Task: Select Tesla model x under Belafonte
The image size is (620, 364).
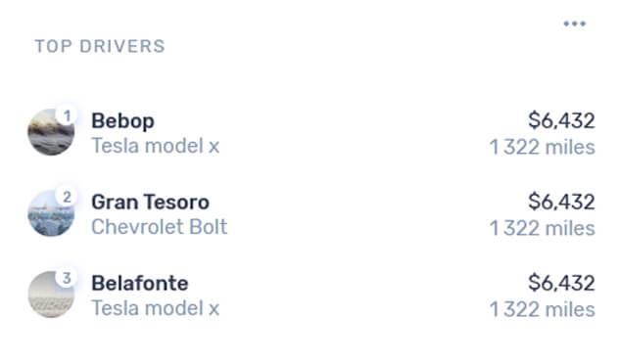Action: pos(156,308)
